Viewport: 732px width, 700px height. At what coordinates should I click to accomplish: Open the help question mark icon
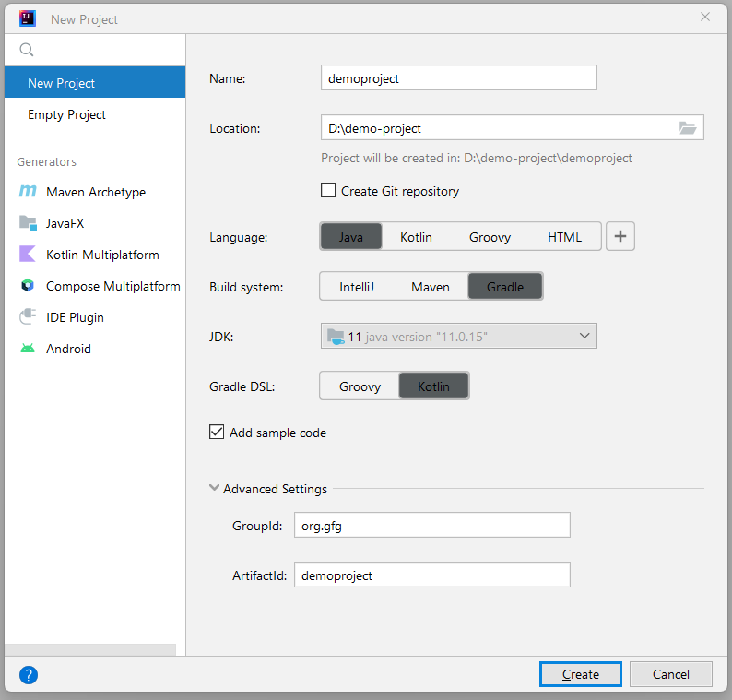click(29, 675)
